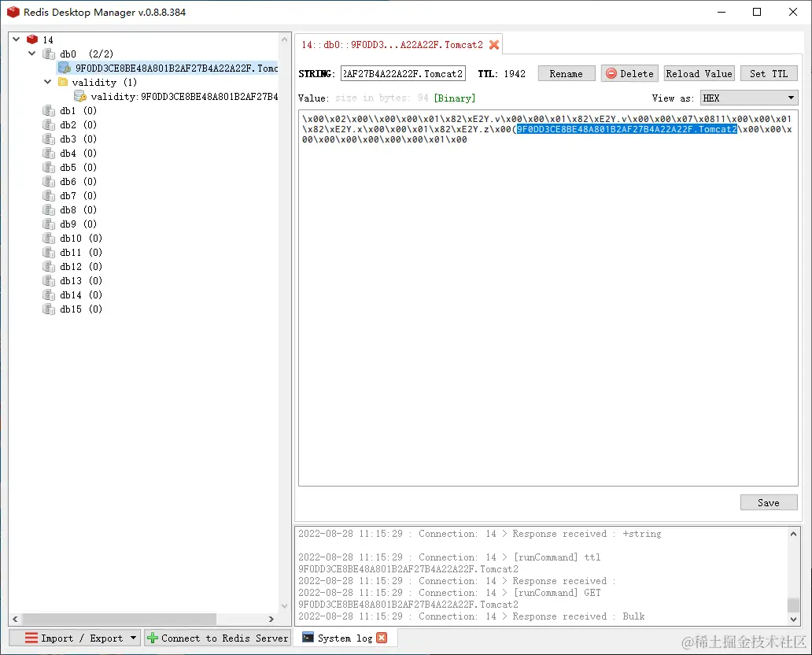Click the 'db0 (2/2)' label

tap(87, 54)
